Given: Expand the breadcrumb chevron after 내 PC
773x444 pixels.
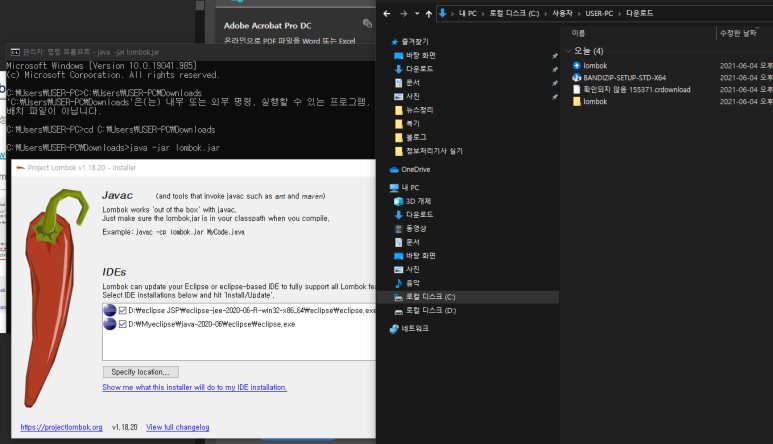Looking at the screenshot, I should point(483,14).
